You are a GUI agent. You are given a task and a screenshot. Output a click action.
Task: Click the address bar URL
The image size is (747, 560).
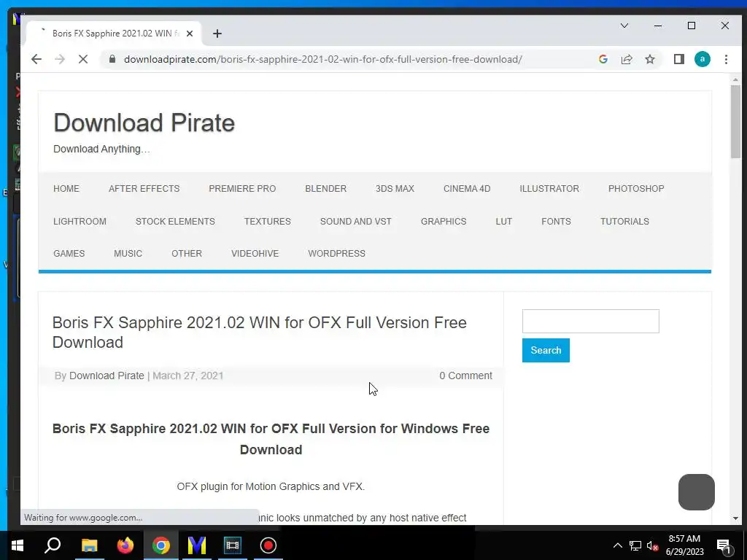pos(323,59)
